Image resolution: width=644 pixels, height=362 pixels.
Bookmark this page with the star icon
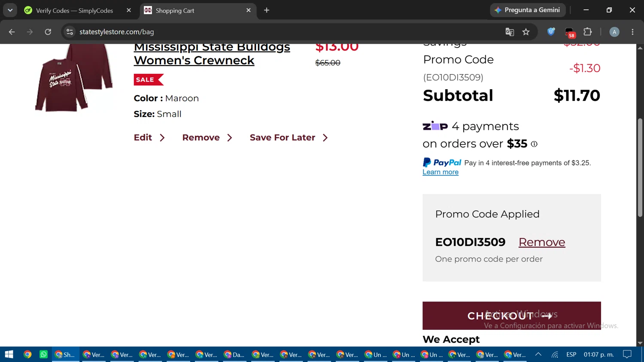coord(526,32)
